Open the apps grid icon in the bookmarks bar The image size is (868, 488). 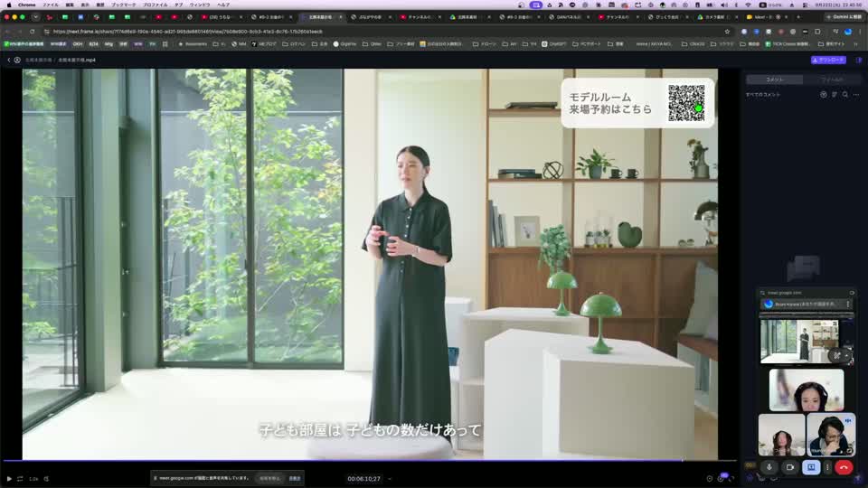(165, 43)
